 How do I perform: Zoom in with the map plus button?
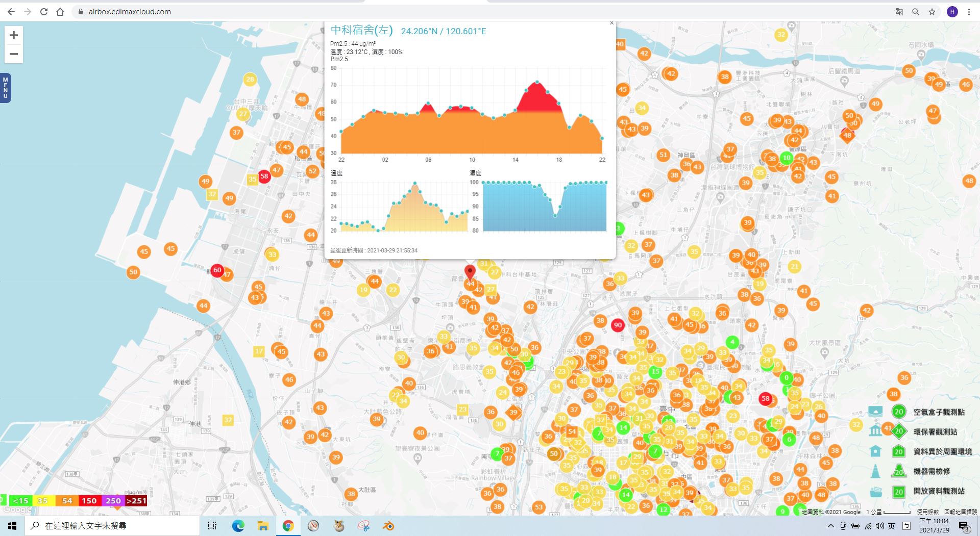coord(14,35)
